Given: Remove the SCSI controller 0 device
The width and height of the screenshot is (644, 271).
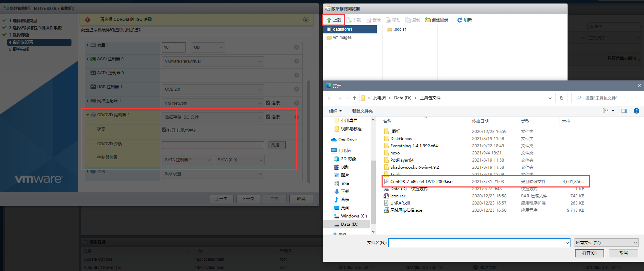Looking at the screenshot, I should click(x=296, y=61).
